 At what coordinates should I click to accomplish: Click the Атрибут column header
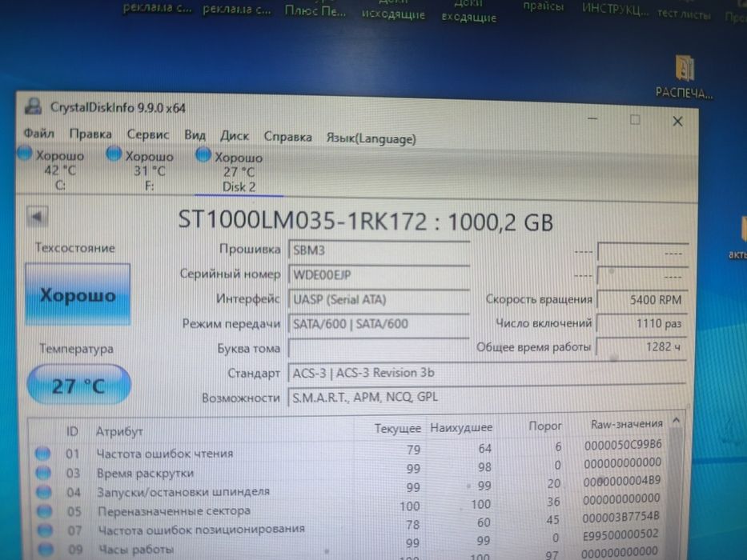tap(119, 431)
